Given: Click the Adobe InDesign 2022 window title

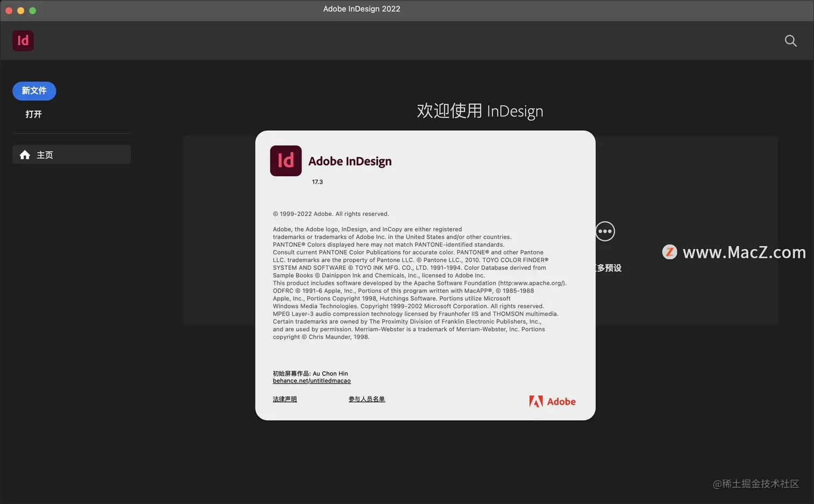Looking at the screenshot, I should [x=362, y=9].
